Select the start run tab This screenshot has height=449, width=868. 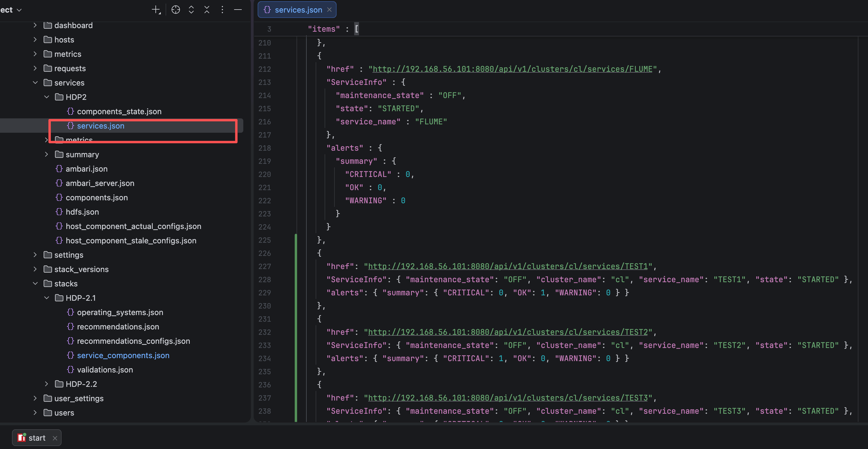click(36, 438)
